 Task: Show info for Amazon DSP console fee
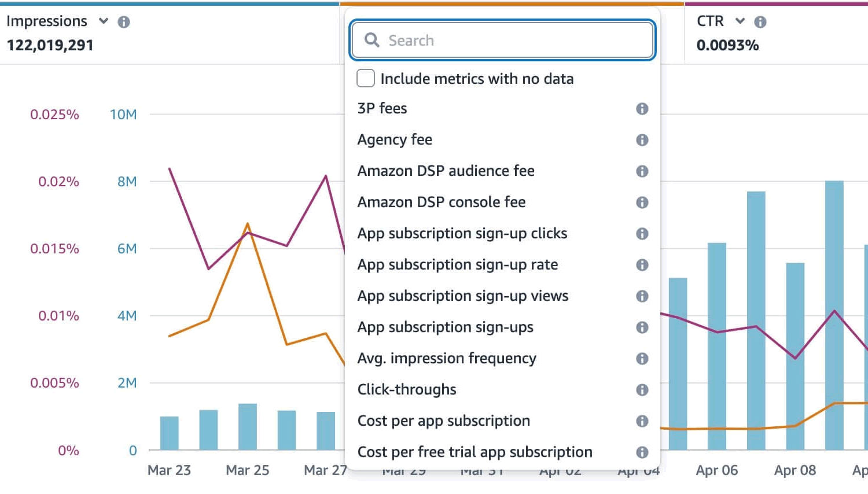tap(642, 202)
